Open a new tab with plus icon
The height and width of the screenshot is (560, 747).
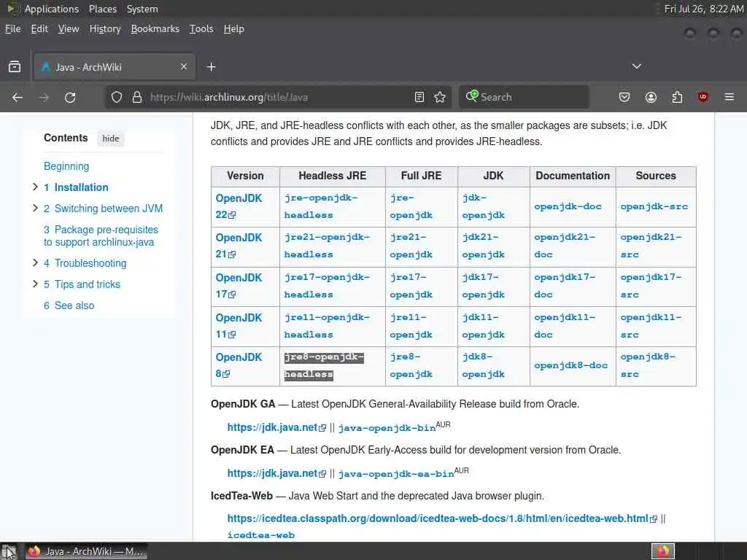pyautogui.click(x=211, y=67)
